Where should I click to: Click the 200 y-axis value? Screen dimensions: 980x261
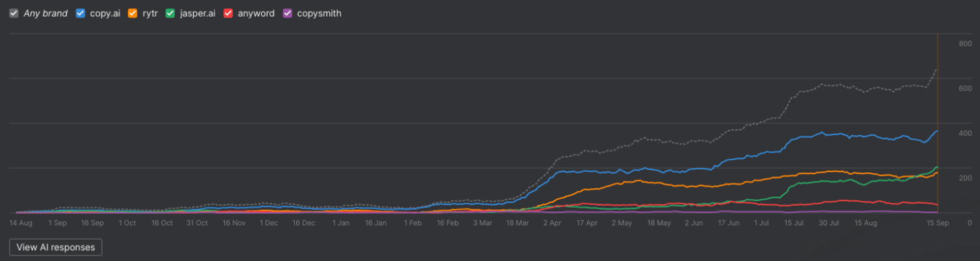(965, 178)
